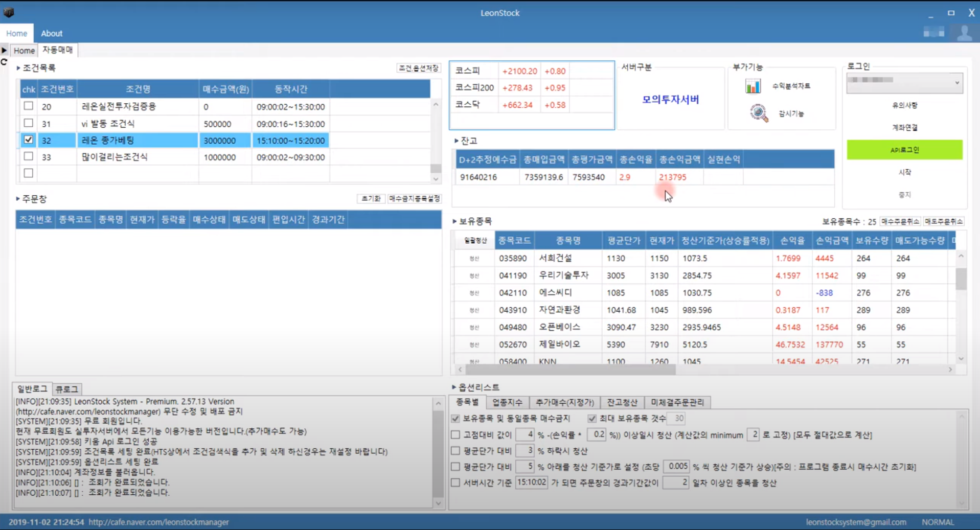Collapse the 잔고 section
The width and height of the screenshot is (980, 530).
pyautogui.click(x=457, y=141)
